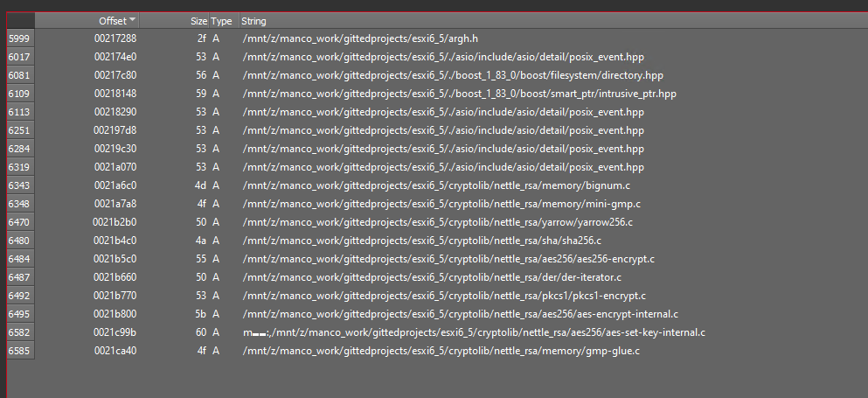The image size is (868, 398).
Task: Click offset value 0021a6c0
Action: (115, 185)
